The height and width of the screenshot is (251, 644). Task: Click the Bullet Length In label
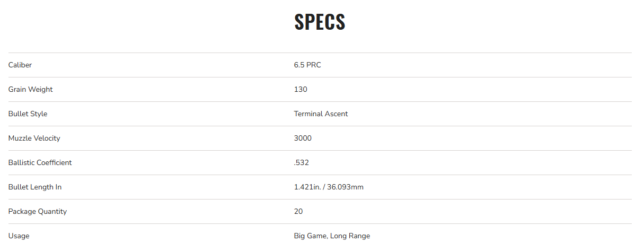(x=35, y=187)
